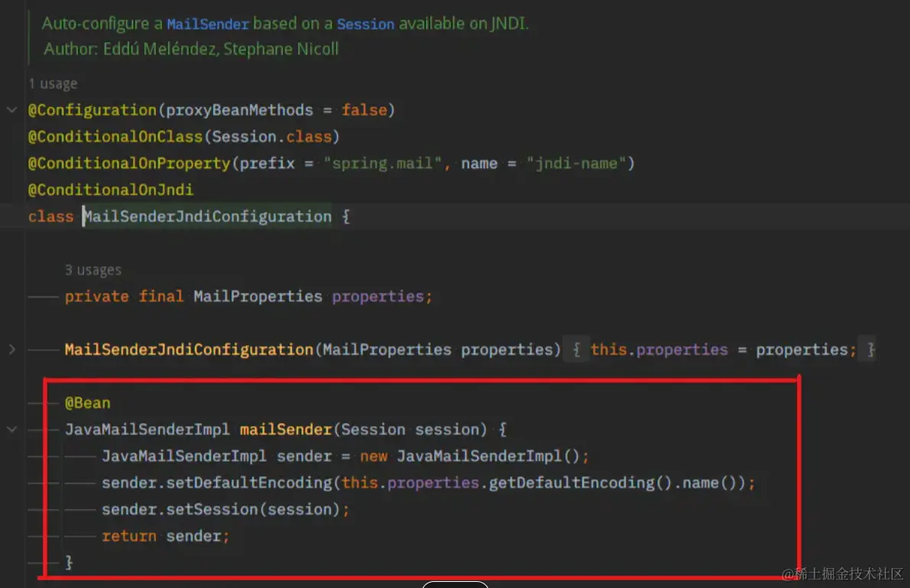Click the @Configuration annotation
Viewport: 910px width, 588px height.
[x=92, y=110]
